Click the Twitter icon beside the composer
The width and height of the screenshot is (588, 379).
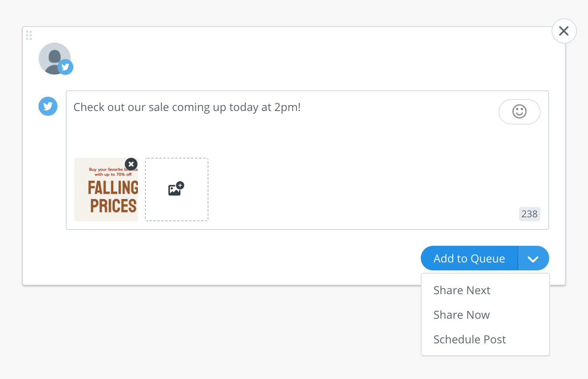tap(48, 106)
